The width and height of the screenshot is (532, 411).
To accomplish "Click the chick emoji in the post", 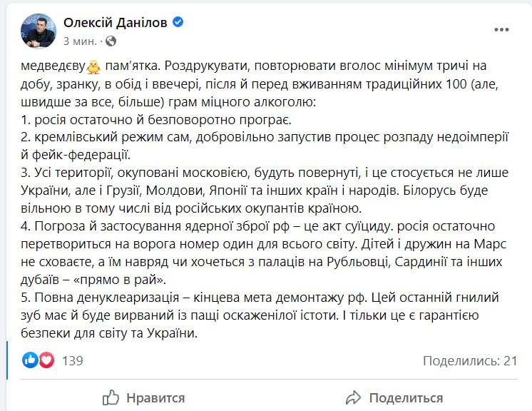I will click(93, 67).
